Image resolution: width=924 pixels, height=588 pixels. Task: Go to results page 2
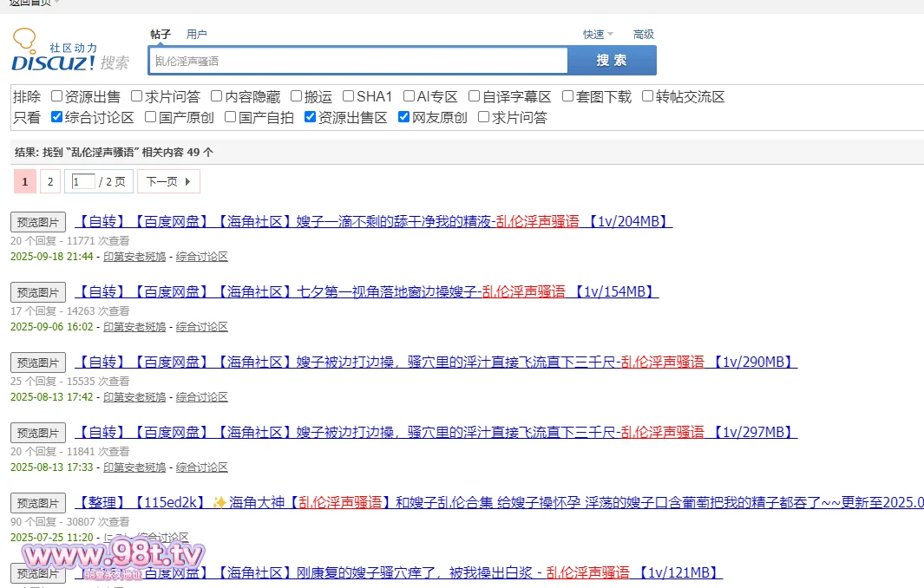point(50,181)
